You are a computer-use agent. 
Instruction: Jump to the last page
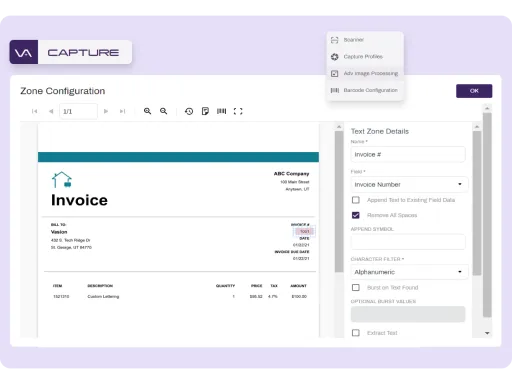coord(122,111)
